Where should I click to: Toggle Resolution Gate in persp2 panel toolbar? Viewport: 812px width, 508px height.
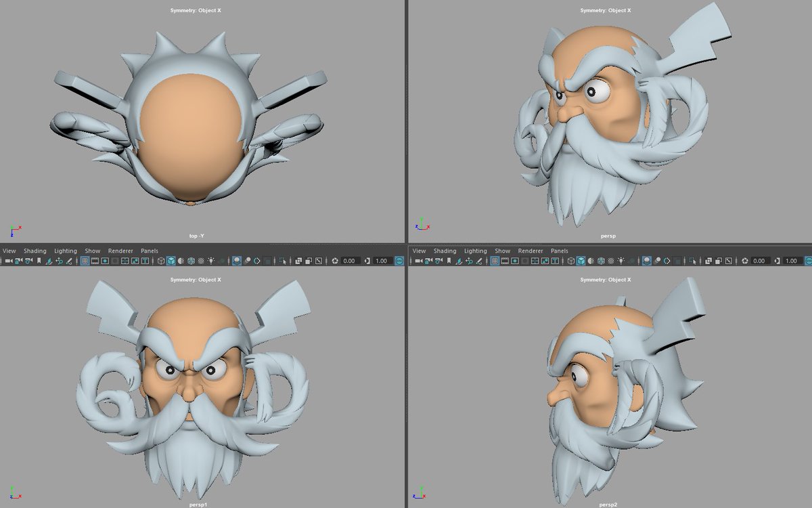point(514,261)
